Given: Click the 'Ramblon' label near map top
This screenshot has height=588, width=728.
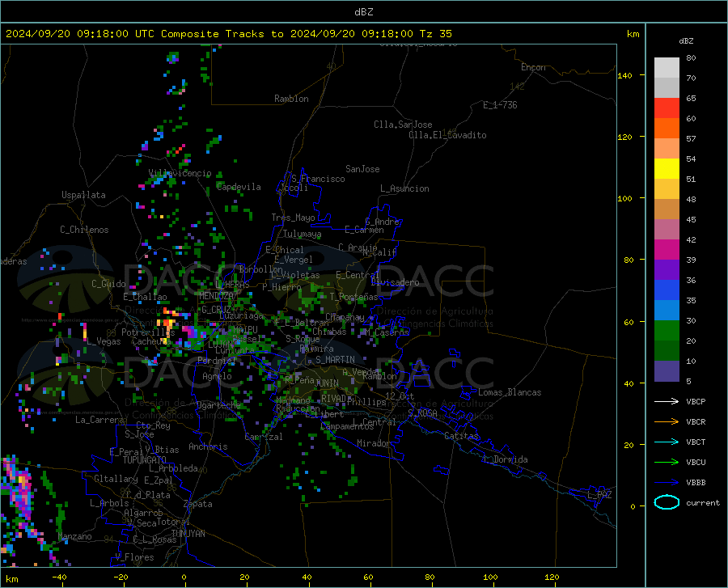Looking at the screenshot, I should click(x=291, y=99).
